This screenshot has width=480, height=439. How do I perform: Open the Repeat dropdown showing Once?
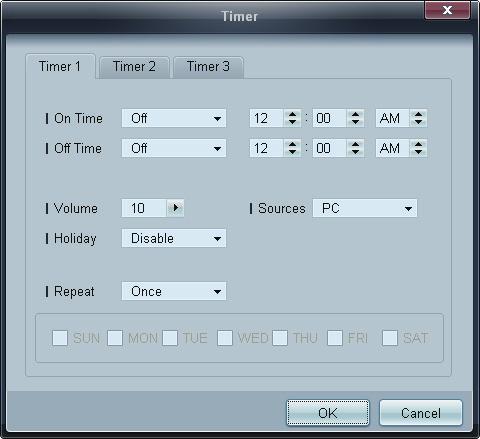174,291
